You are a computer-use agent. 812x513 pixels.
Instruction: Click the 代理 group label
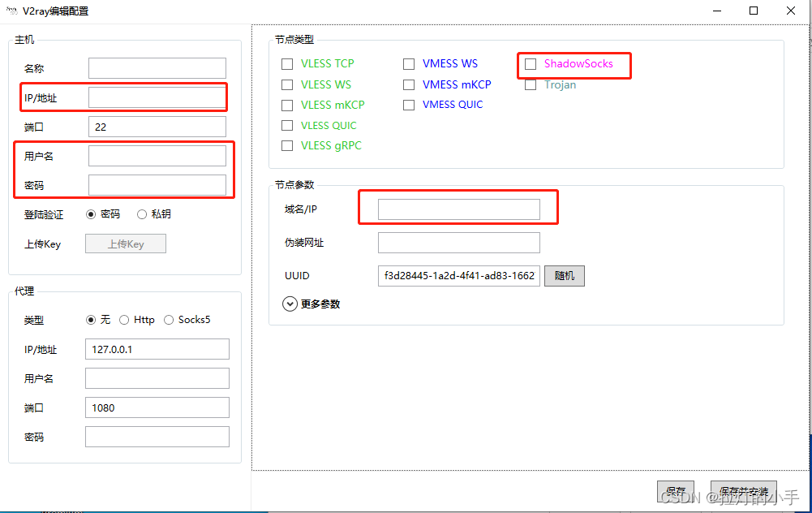tap(24, 291)
